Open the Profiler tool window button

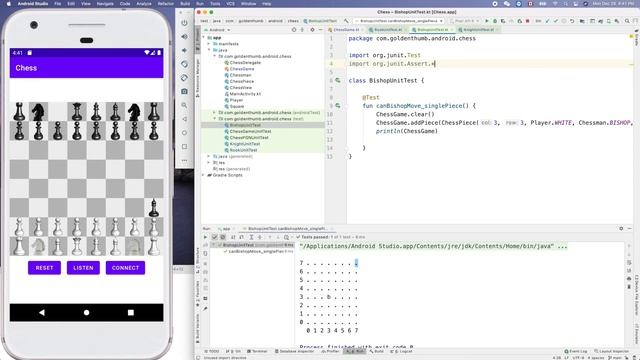tap(331, 351)
